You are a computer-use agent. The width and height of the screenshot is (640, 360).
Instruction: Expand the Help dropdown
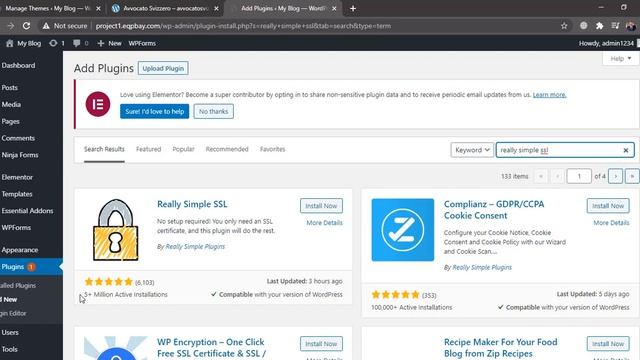click(621, 59)
